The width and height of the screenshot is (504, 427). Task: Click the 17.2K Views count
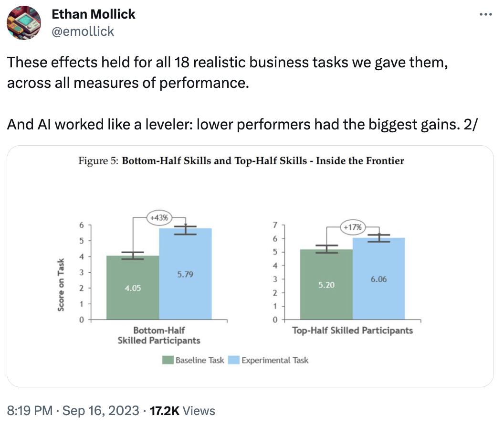click(182, 411)
